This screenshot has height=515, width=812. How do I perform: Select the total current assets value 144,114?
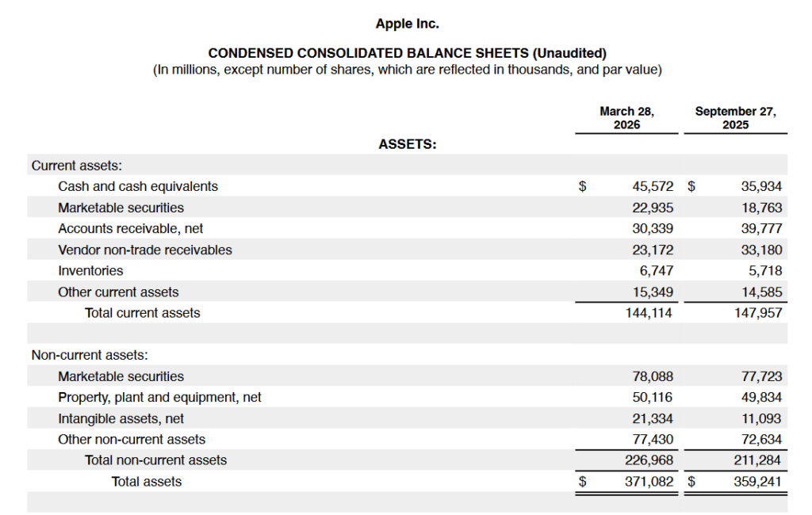pos(649,313)
